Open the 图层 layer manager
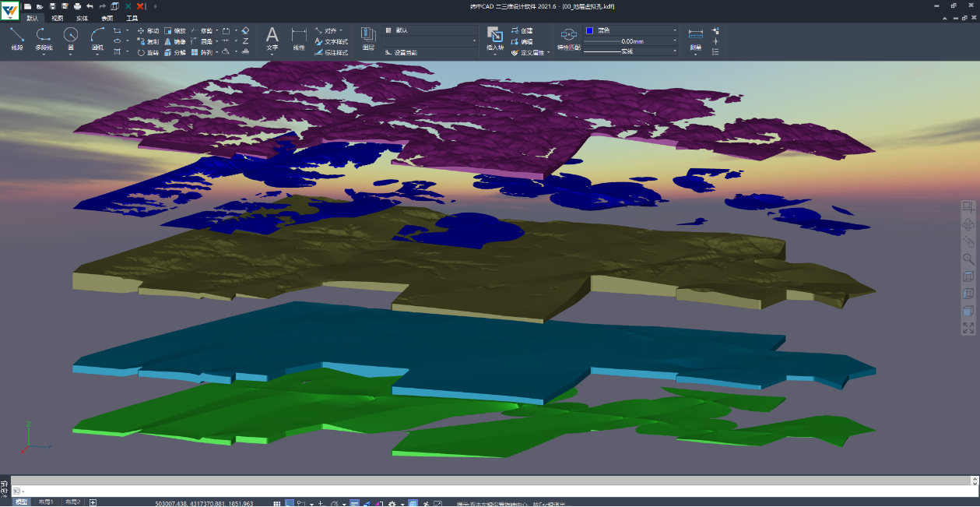The height and width of the screenshot is (507, 980). click(368, 37)
